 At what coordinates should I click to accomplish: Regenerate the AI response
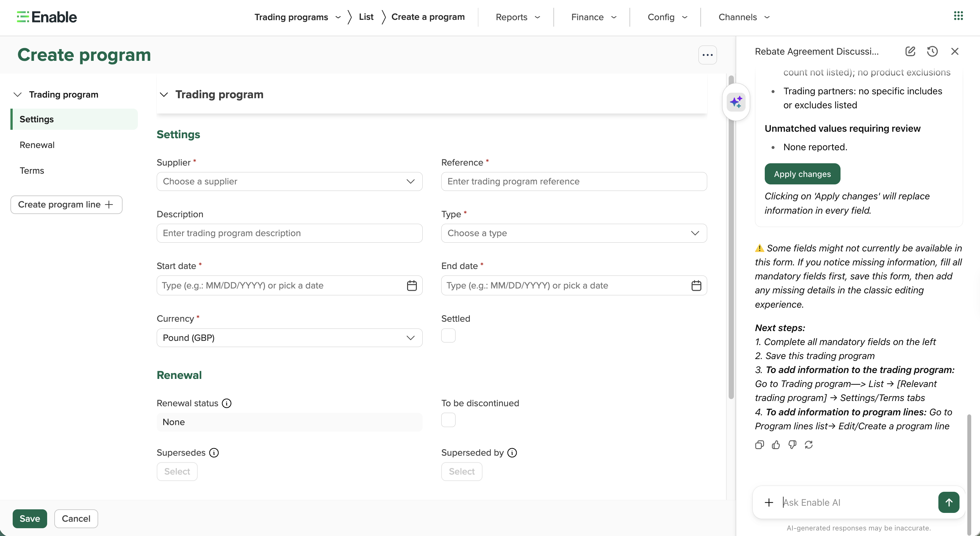(x=808, y=445)
